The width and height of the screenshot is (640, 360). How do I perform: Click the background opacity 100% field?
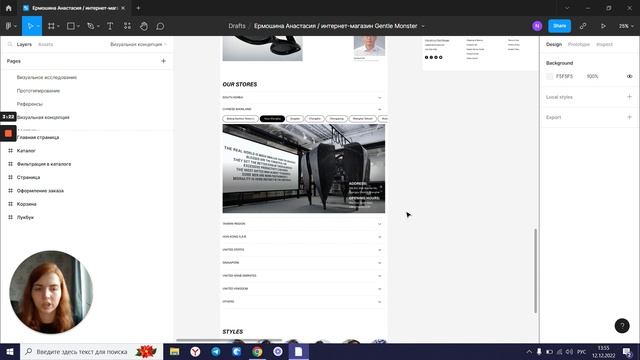point(592,76)
